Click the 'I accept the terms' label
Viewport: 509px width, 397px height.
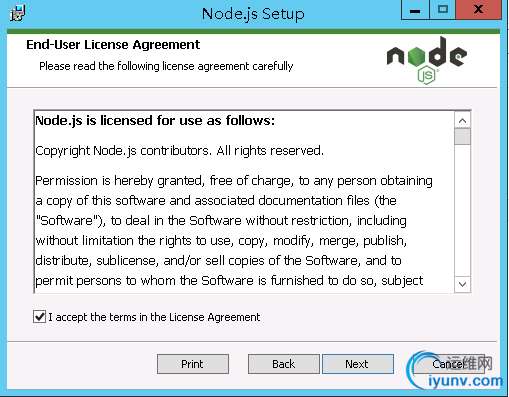pos(154,317)
